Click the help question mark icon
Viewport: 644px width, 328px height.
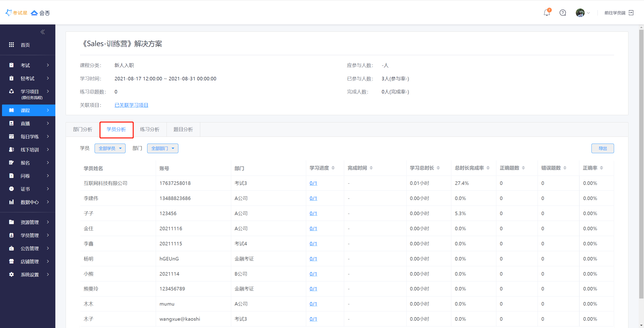click(x=563, y=13)
